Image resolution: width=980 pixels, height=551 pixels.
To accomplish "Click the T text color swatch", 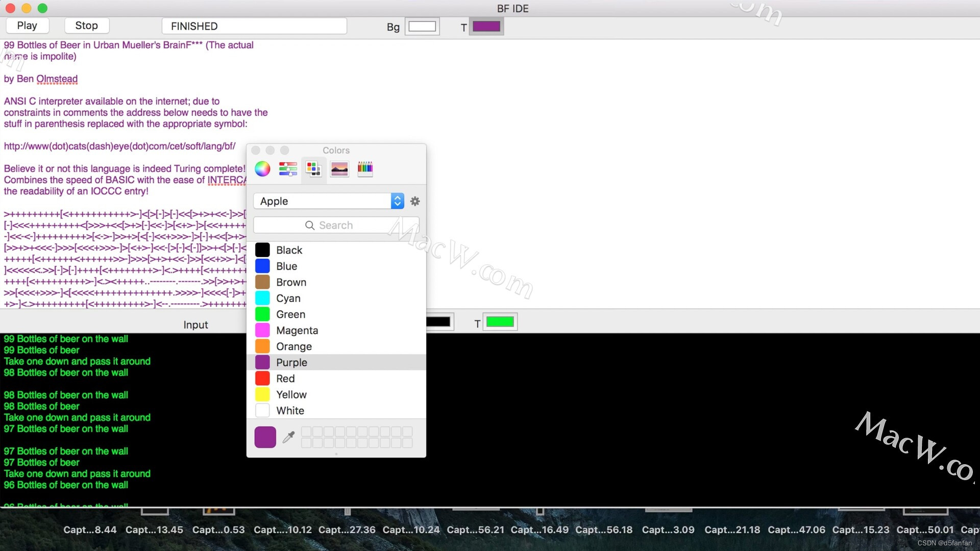I will (486, 26).
